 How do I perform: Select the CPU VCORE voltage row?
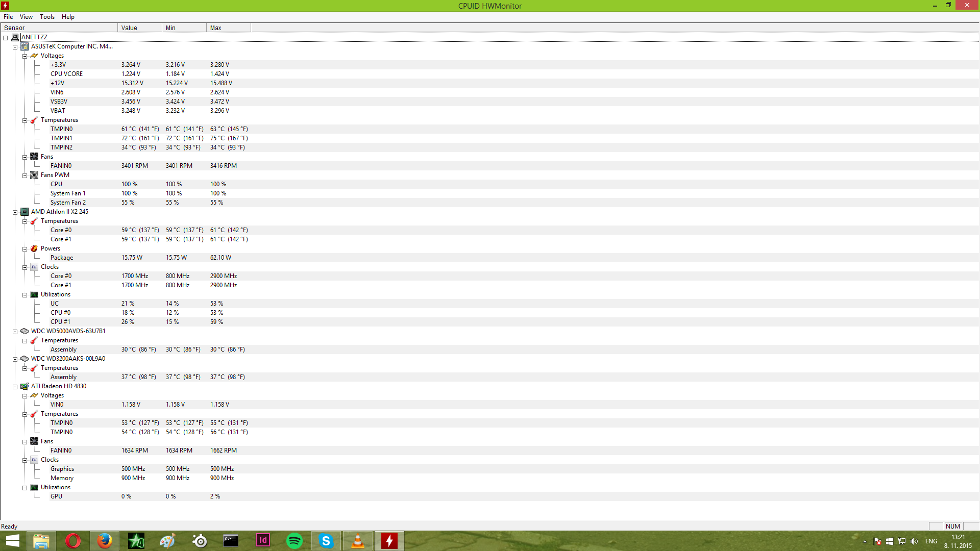(x=66, y=74)
